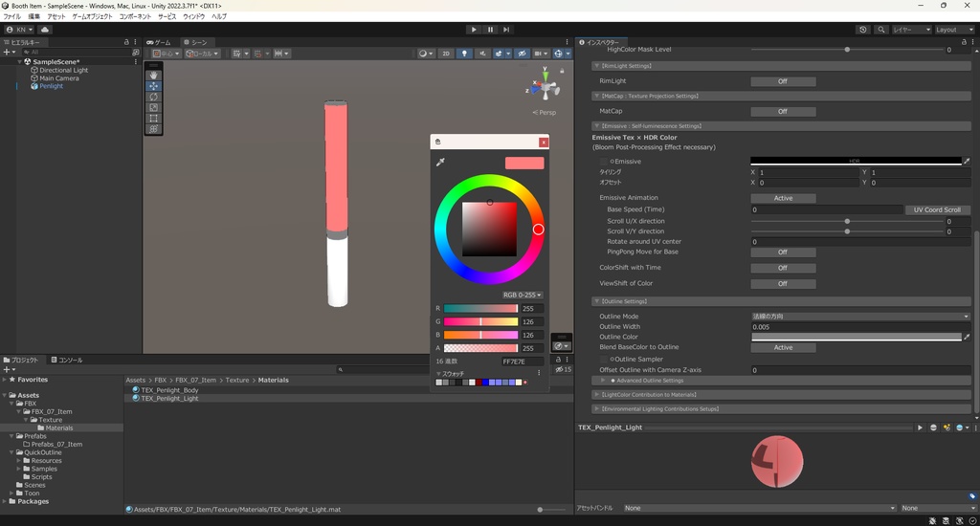Toggle ColorShift with Time button

(783, 268)
